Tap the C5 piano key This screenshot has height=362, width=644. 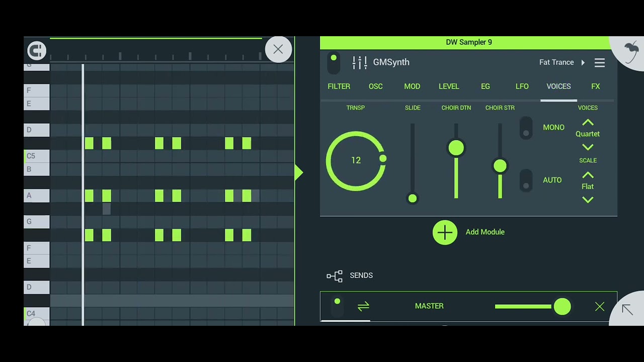[x=37, y=156]
